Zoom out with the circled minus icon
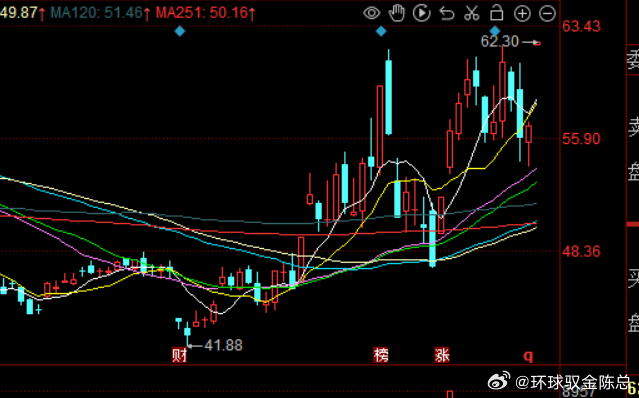Viewport: 639px width, 398px height. click(547, 13)
